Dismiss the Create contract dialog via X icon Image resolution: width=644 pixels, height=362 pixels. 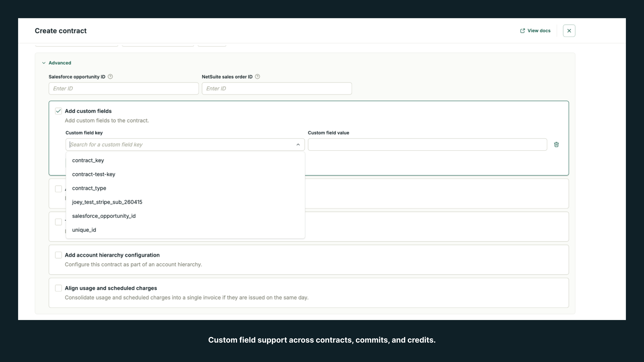pyautogui.click(x=569, y=31)
